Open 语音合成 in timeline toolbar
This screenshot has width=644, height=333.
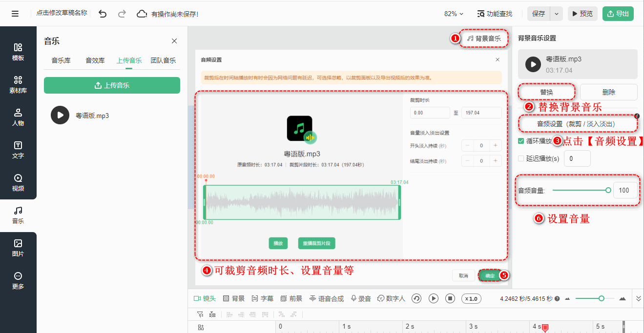[x=327, y=298]
